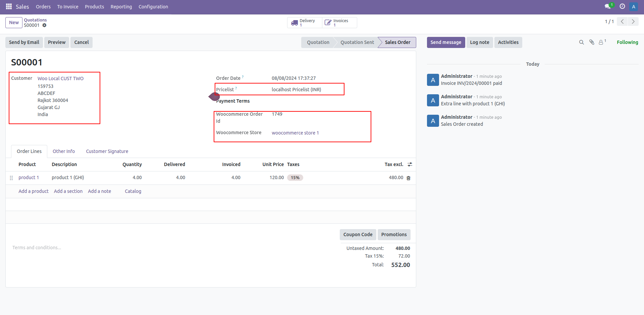This screenshot has width=644, height=315.
Task: Click the Terms and conditions field
Action: tap(37, 248)
